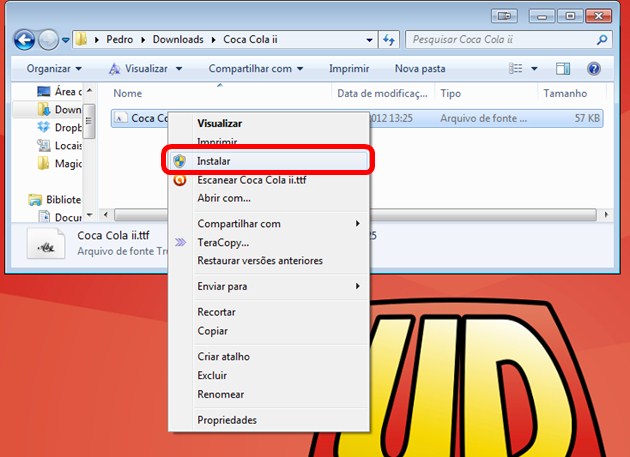Click the antivirus scan icon
This screenshot has height=457, width=630.
click(x=180, y=179)
